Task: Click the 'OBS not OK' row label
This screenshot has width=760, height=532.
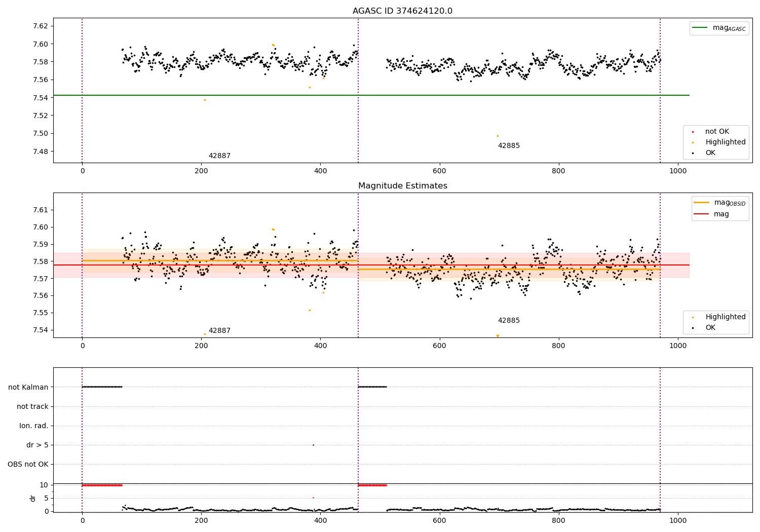Action: point(28,465)
